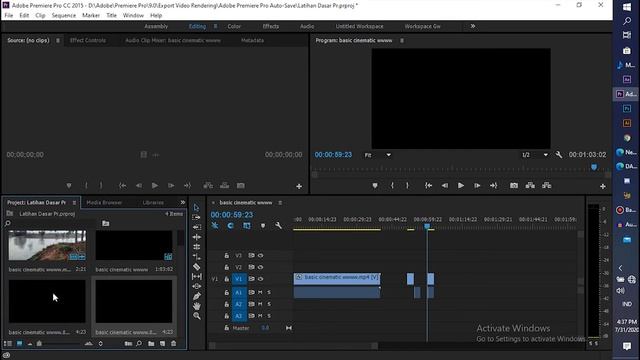Click timeline horizontal zoom scrollbar

point(293,346)
